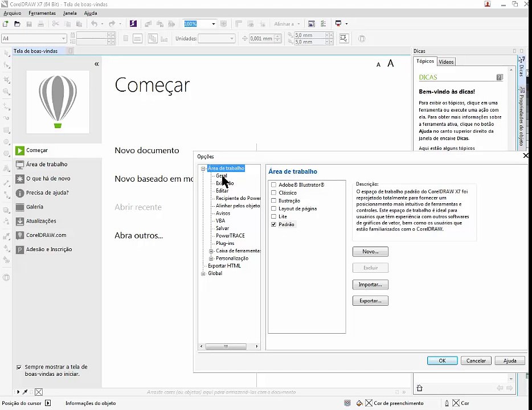Click Cancelar in Opções dialog
This screenshot has height=410, width=532.
[476, 360]
